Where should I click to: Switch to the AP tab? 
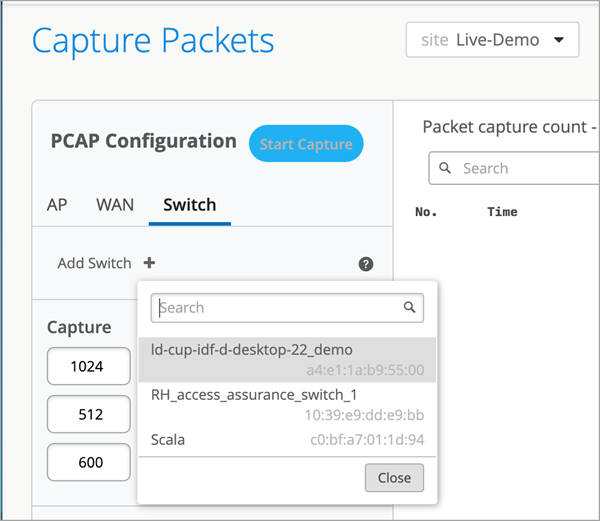57,205
